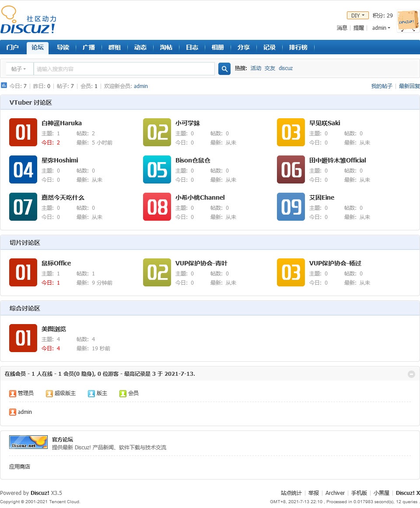Click the 超级版主 legend icon
Viewport: 420px width, 508px height.
click(49, 393)
